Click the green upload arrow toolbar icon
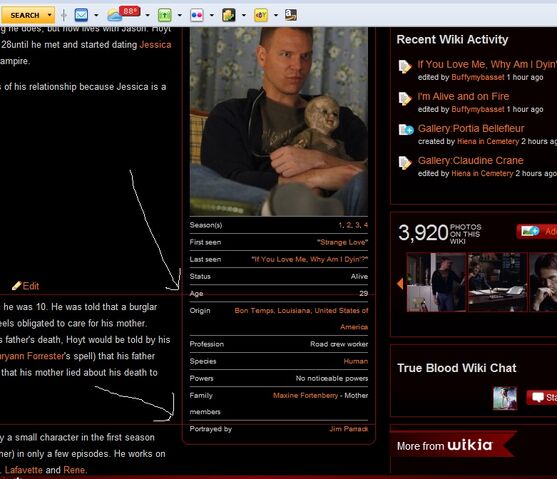This screenshot has height=479, width=557. point(164,15)
